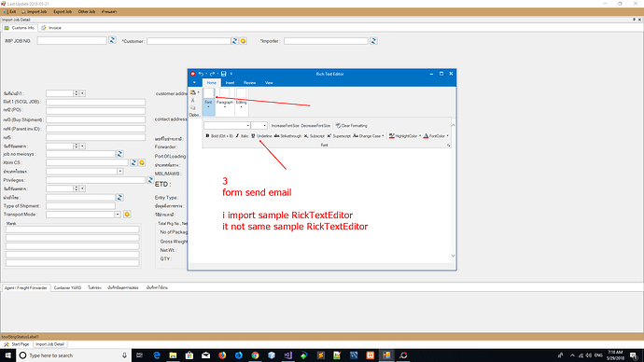Click Clear Formatting button
Screen dimensions: 644x362
(x=351, y=126)
